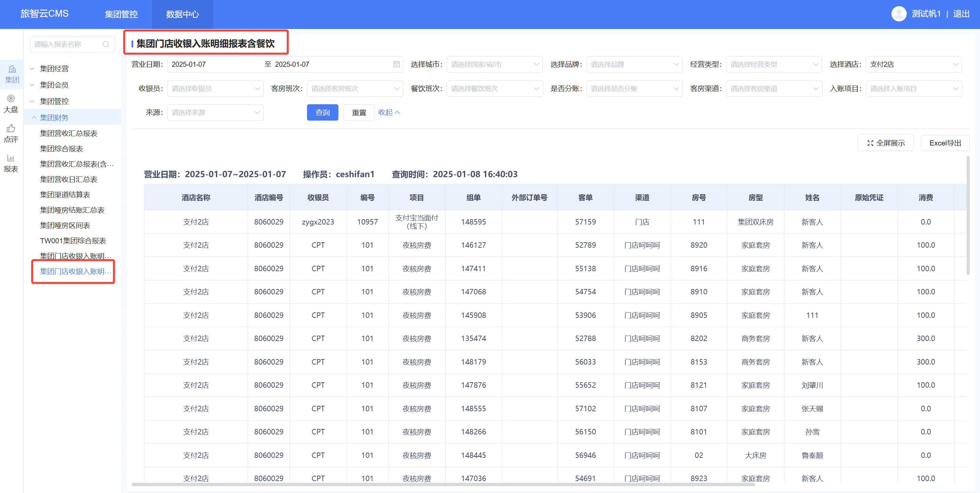Viewport: 980px width, 493px height.
Task: Click room type cell 大床房
Action: (x=755, y=455)
